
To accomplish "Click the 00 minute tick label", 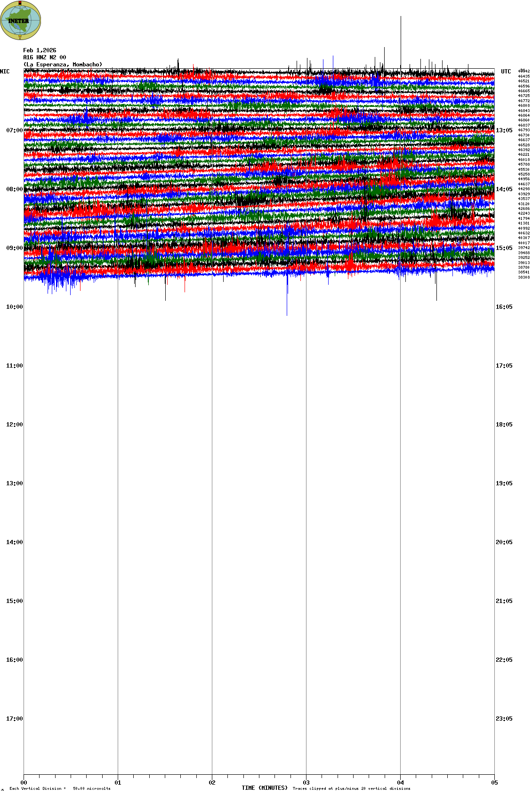I will [24, 783].
